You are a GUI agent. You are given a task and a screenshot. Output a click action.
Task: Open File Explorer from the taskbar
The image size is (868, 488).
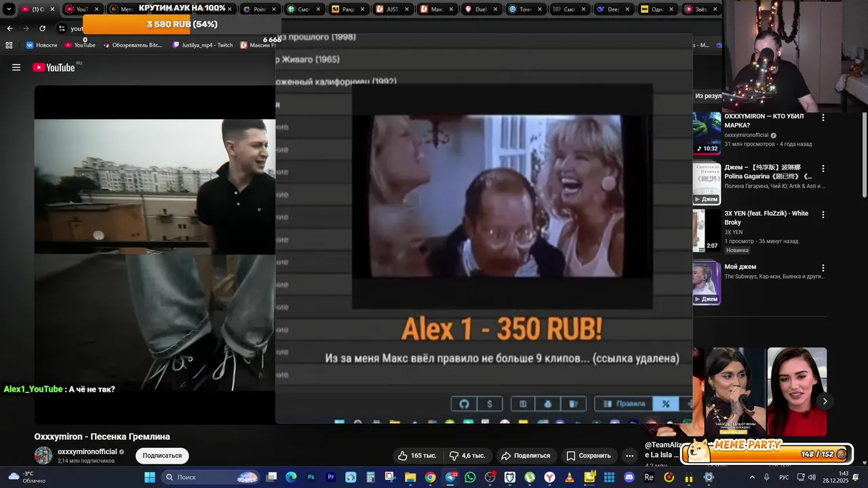coord(410,477)
